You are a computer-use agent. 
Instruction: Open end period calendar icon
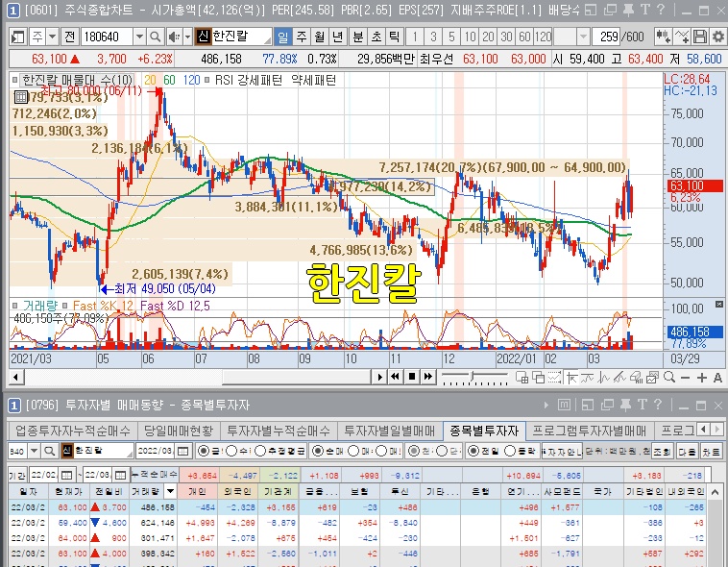pyautogui.click(x=120, y=475)
